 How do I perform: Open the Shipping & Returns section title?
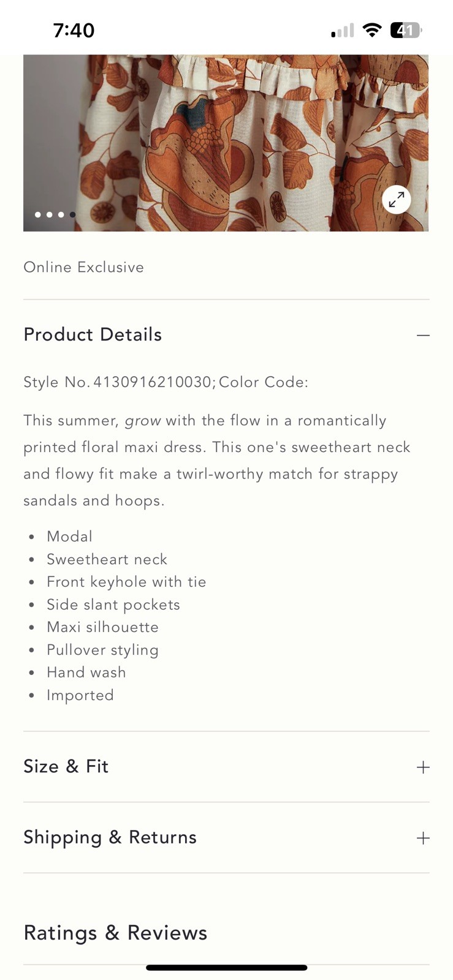(x=110, y=837)
